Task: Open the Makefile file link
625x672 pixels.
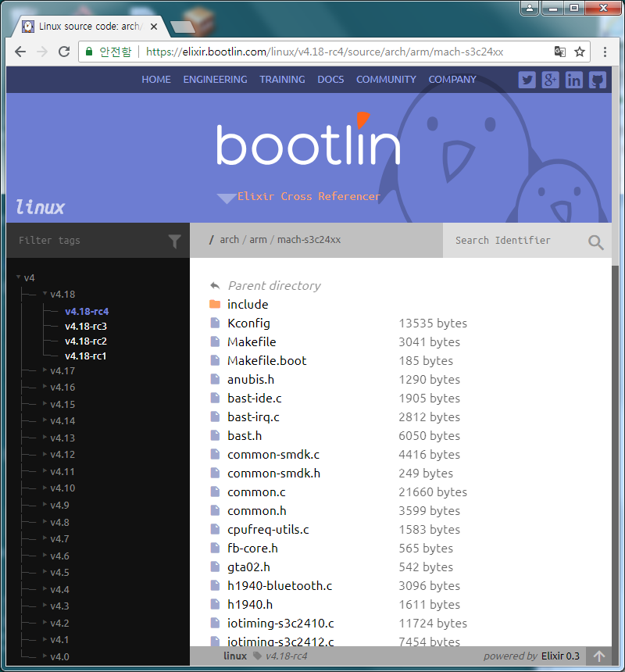Action: coord(252,342)
